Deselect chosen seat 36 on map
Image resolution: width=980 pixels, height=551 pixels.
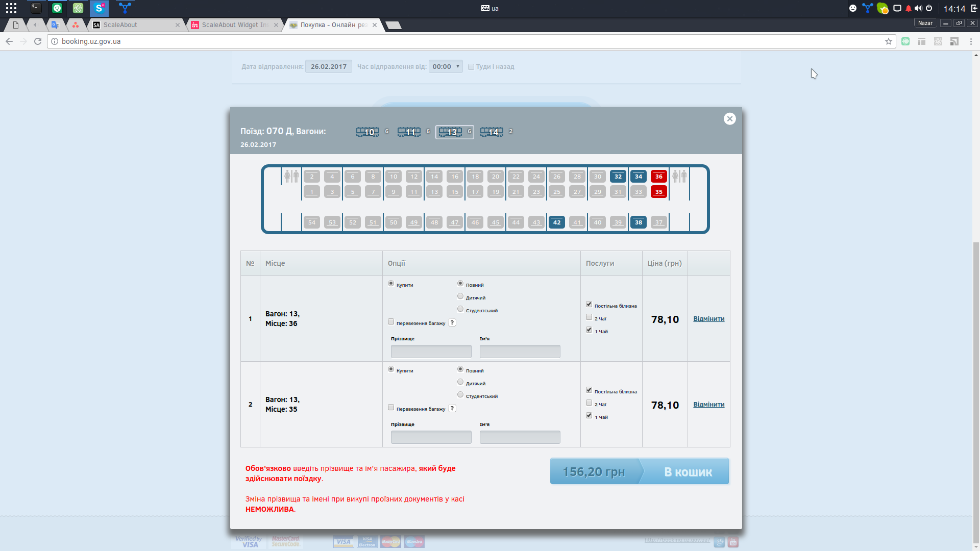click(x=659, y=177)
